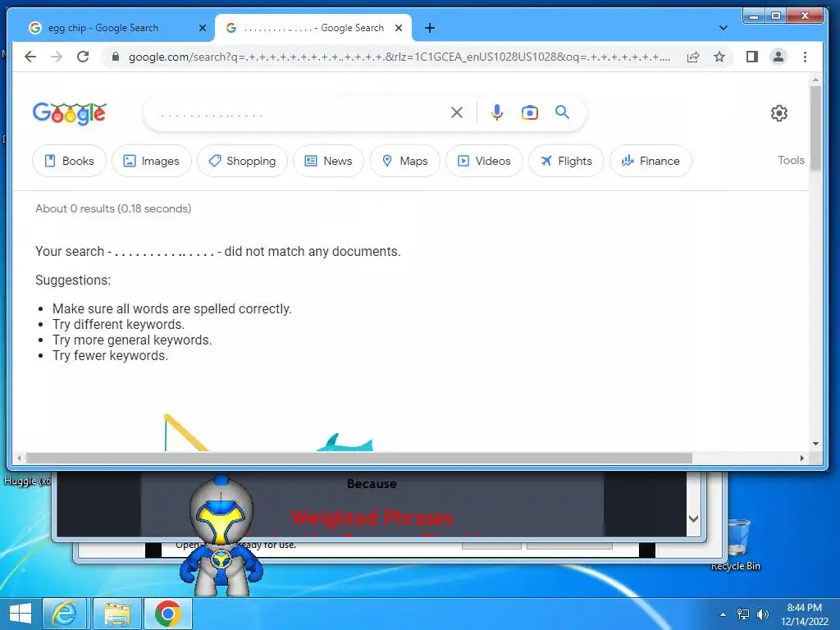Click the horizontal scrollbar thumb
The height and width of the screenshot is (630, 840).
tap(359, 458)
